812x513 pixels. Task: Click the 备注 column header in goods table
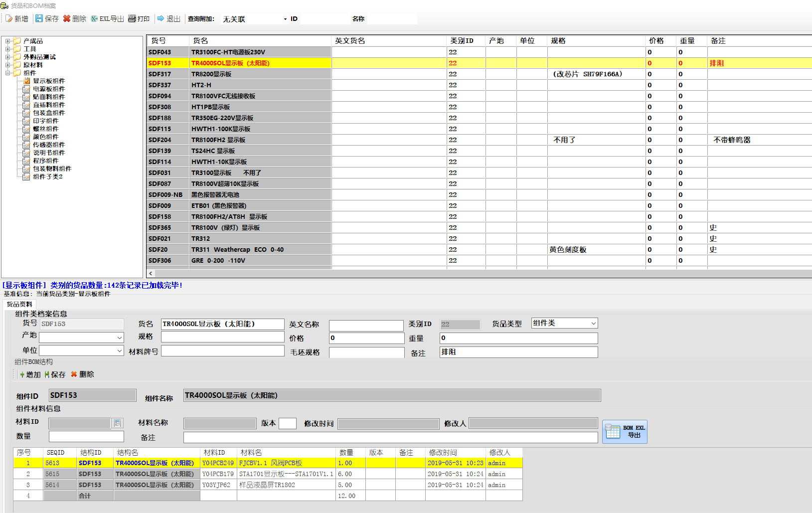click(760, 41)
